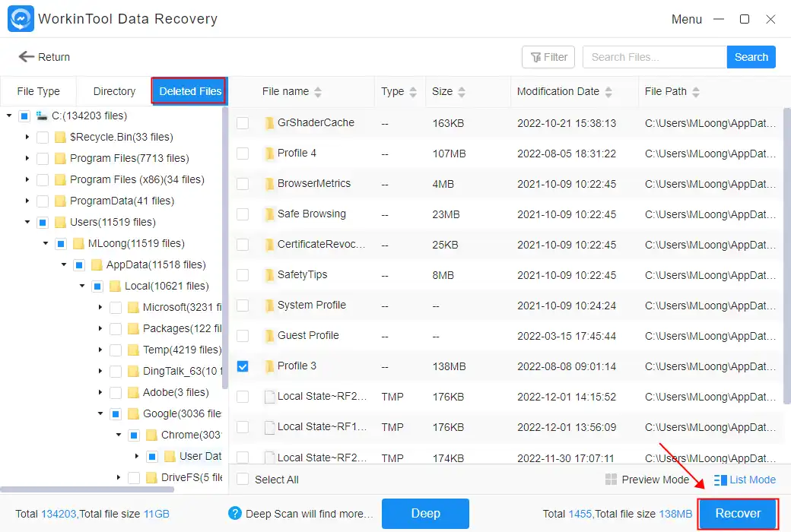Click the tree panel horizontal scrollbar
The width and height of the screenshot is (791, 532).
coord(87,489)
